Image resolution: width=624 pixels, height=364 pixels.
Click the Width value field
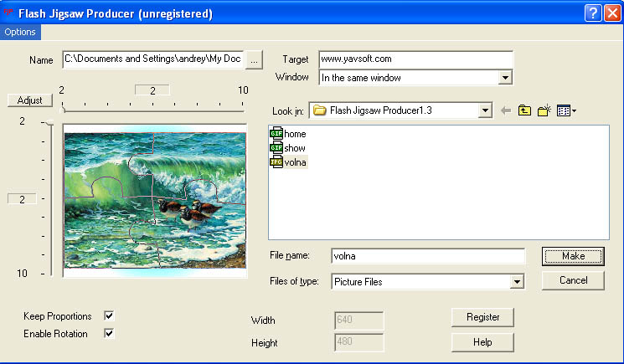pyautogui.click(x=359, y=320)
